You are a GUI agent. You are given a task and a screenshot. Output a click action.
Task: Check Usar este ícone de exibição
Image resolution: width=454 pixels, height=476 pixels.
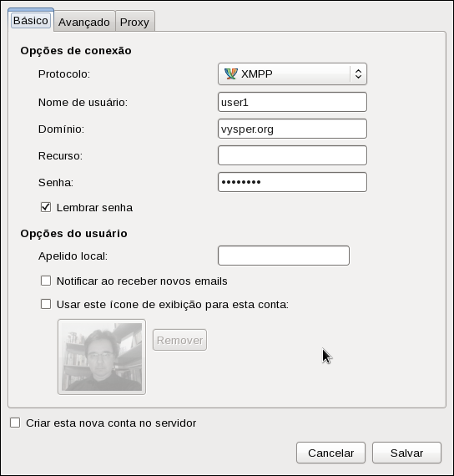[46, 304]
